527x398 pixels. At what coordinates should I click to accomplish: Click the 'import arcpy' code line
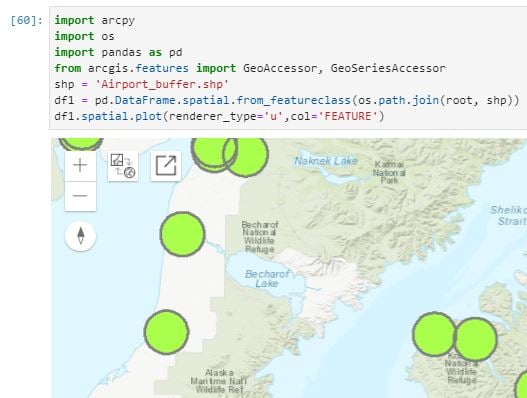[94, 20]
